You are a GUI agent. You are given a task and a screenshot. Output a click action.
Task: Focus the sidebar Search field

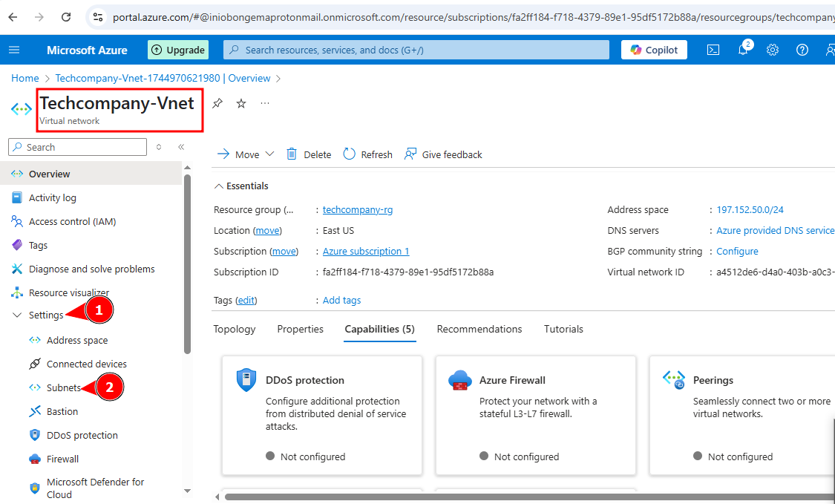point(78,147)
